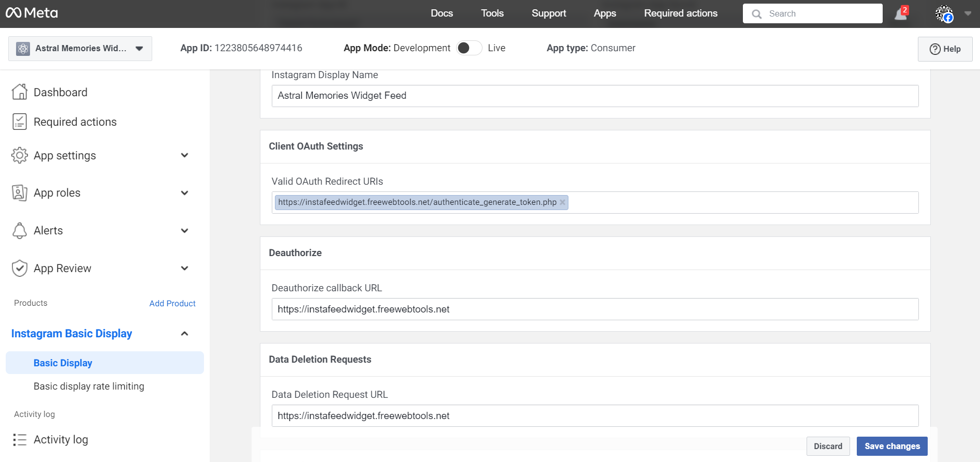Click the App settings gear icon
The image size is (980, 462).
(20, 155)
